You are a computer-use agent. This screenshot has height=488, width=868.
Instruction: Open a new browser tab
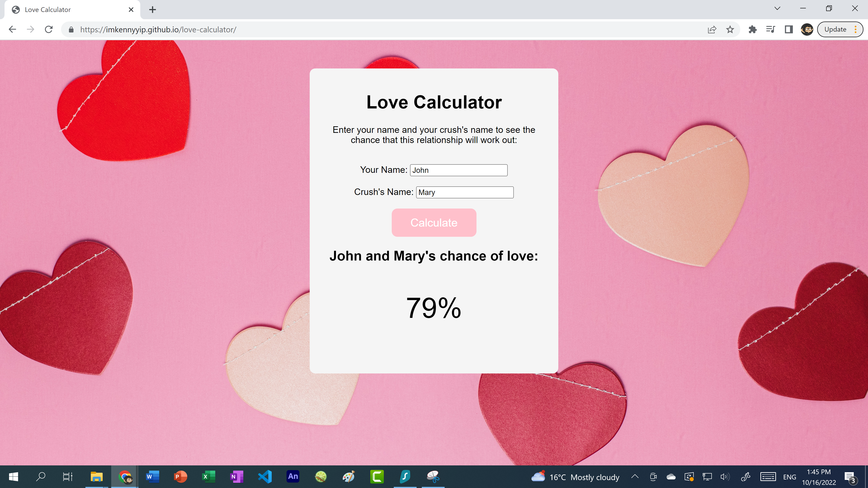152,9
